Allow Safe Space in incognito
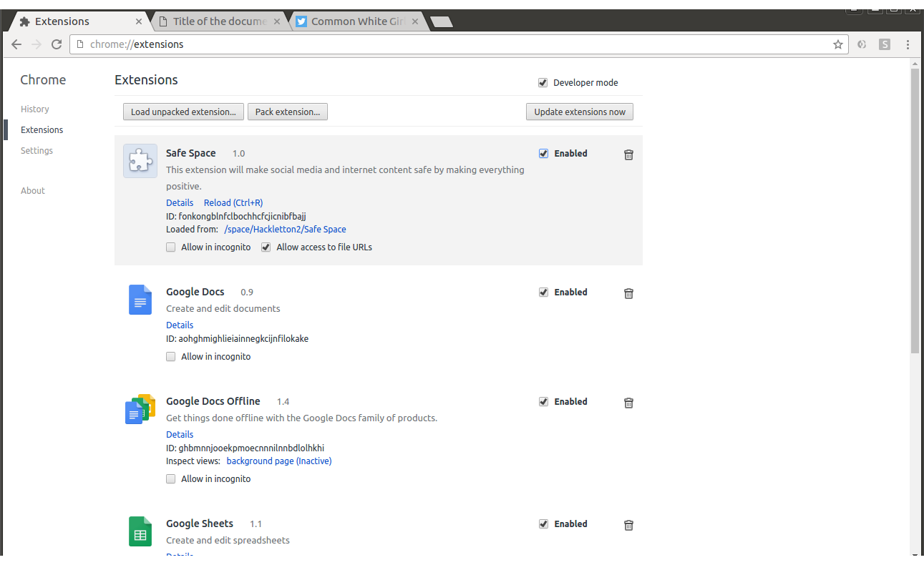Image resolution: width=924 pixels, height=565 pixels. 170,247
